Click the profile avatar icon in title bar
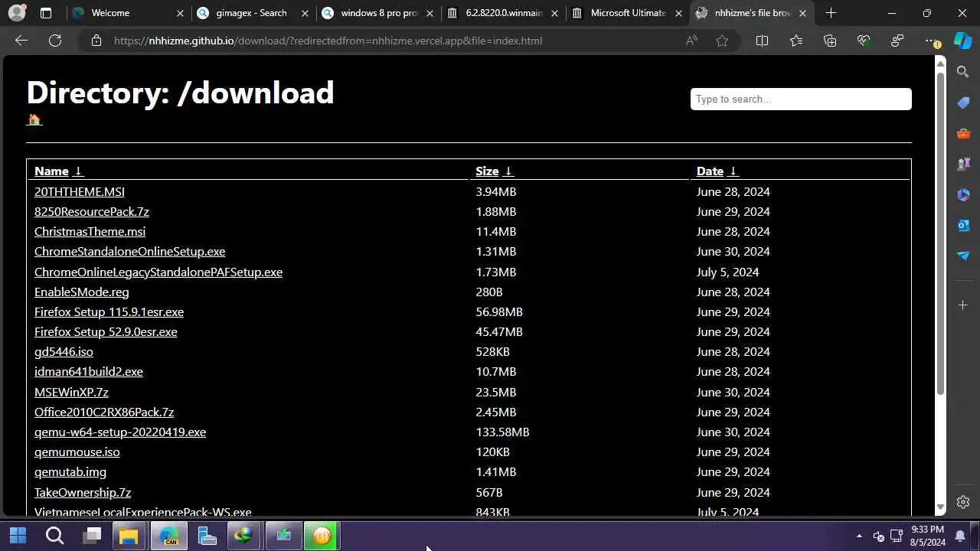This screenshot has height=551, width=980. click(x=17, y=13)
